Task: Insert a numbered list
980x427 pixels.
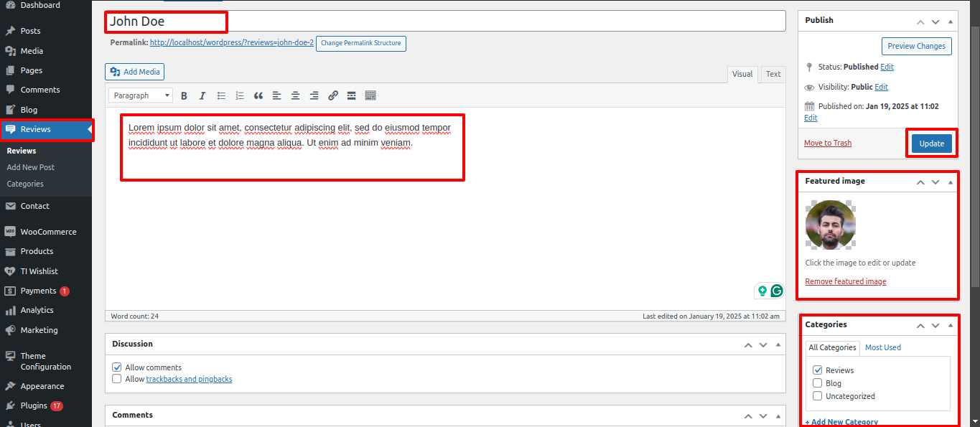Action: (240, 95)
